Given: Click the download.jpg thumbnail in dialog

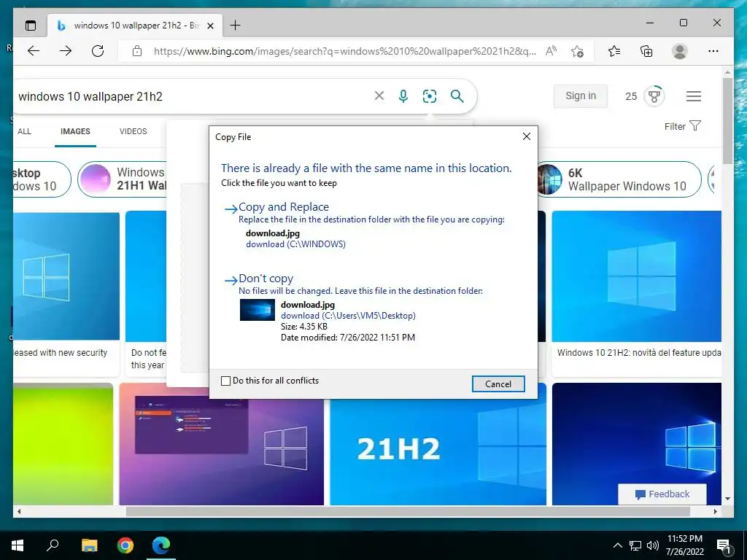Looking at the screenshot, I should click(258, 309).
